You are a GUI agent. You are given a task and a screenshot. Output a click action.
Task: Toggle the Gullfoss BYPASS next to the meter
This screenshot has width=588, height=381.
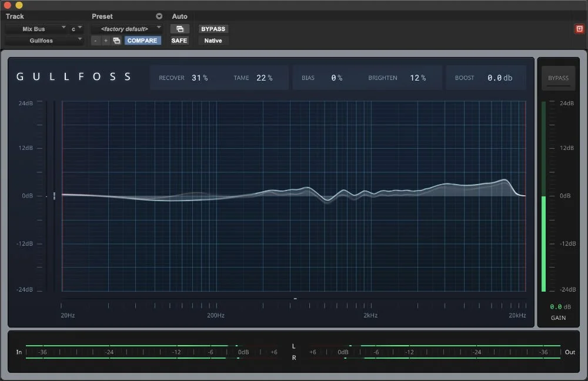coord(558,77)
